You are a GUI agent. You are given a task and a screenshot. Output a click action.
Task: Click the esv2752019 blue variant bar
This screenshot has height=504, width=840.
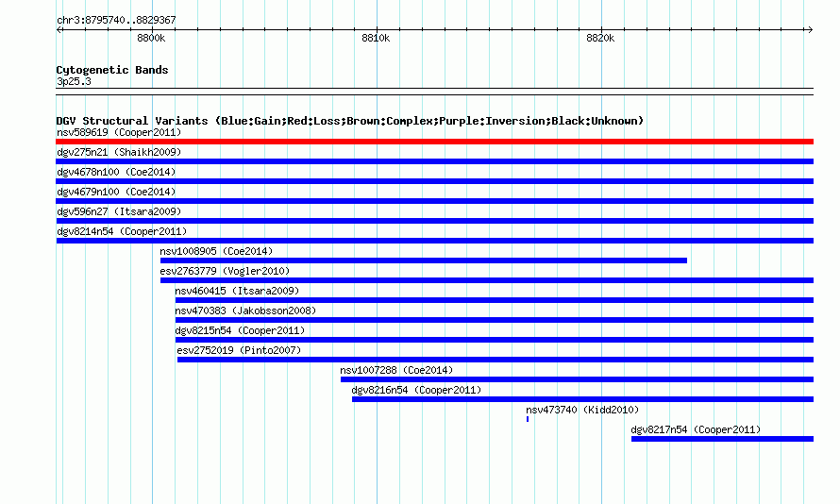(495, 360)
